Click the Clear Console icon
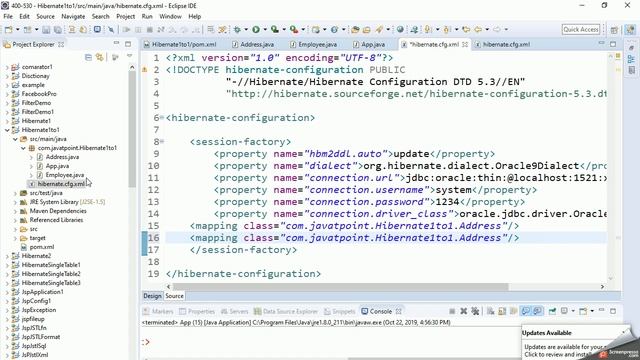Viewport: 640px width, 360px height. (x=490, y=311)
